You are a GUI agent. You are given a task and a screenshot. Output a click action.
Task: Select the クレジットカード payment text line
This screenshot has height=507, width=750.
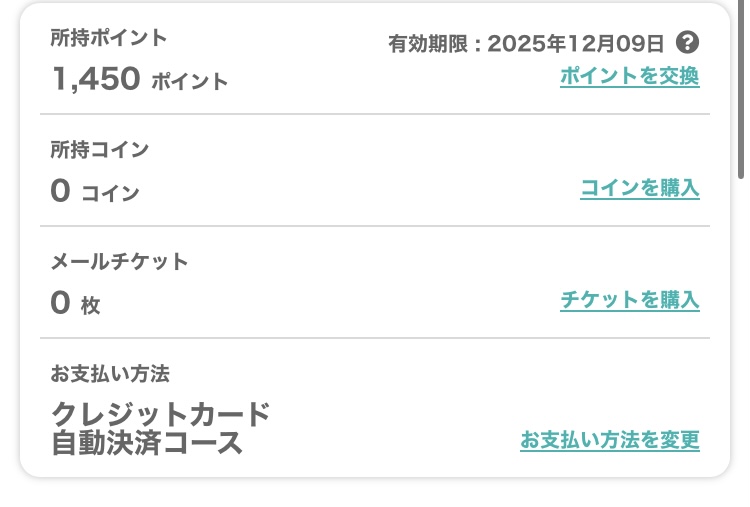(x=161, y=414)
